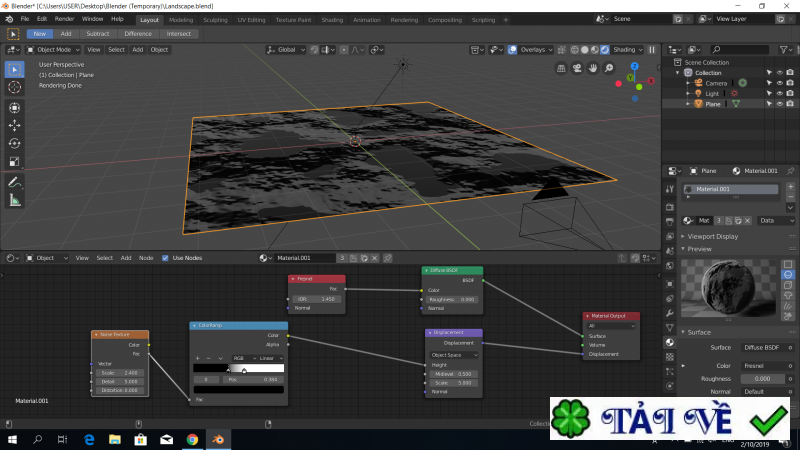Switch to the Sculpting workspace tab

click(x=215, y=19)
